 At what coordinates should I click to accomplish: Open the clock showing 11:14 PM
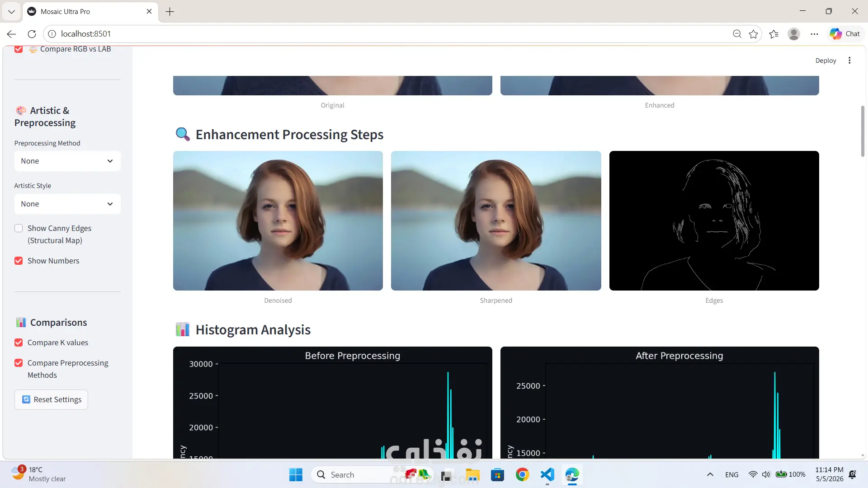click(829, 474)
